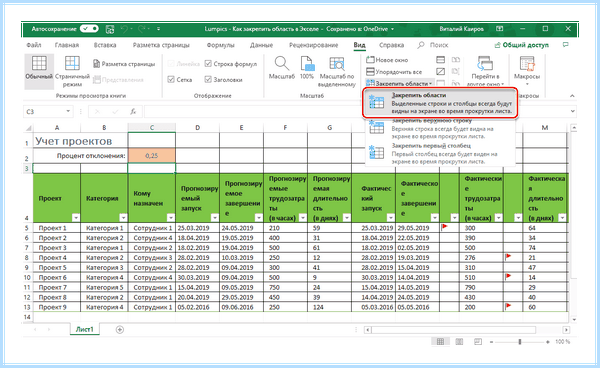The image size is (600, 368).
Task: Add a new sheet with plus icon
Action: [120, 330]
